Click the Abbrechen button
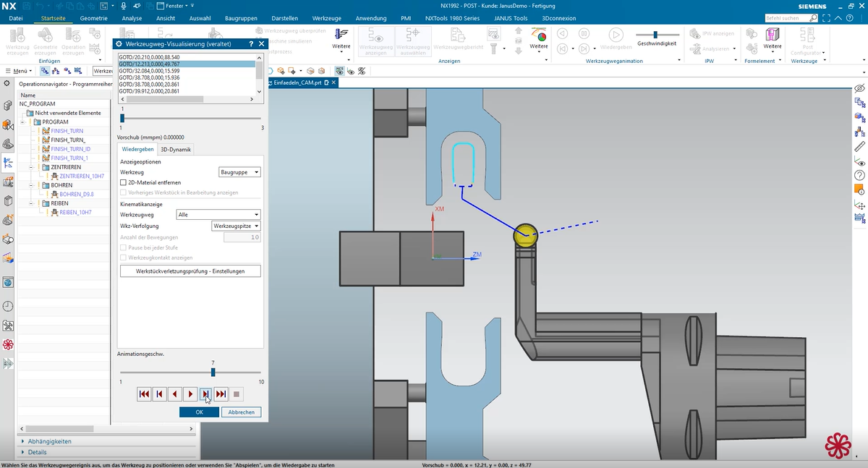Image resolution: width=868 pixels, height=468 pixels. coord(241,412)
